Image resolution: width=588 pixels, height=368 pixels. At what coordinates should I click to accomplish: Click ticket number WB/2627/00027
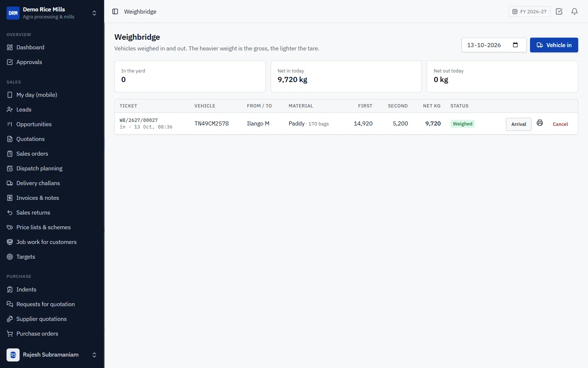point(139,120)
